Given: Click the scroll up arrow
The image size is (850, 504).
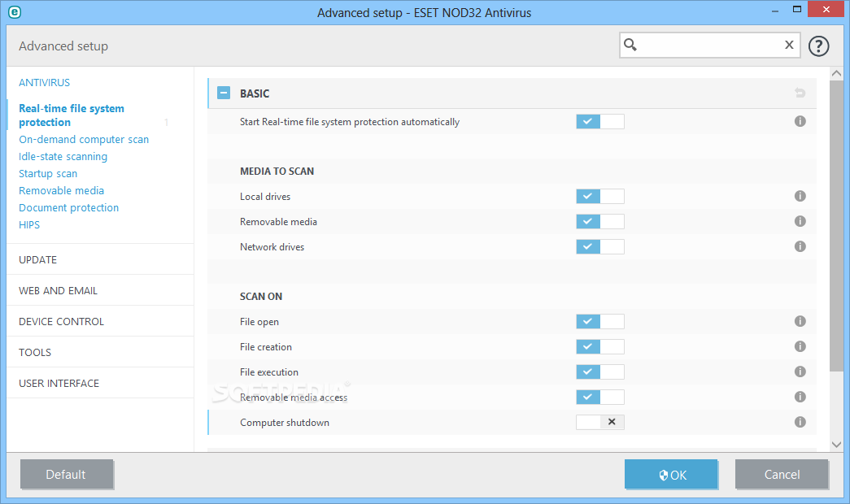Looking at the screenshot, I should tap(836, 74).
